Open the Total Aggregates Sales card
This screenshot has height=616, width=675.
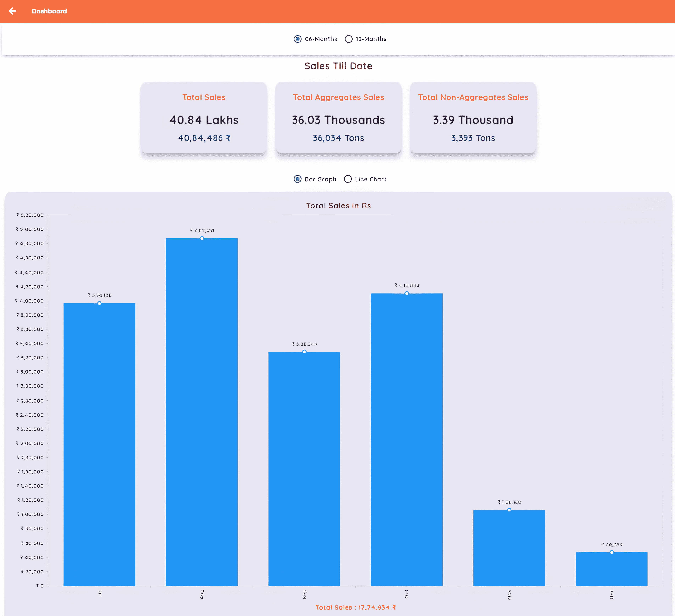(338, 117)
